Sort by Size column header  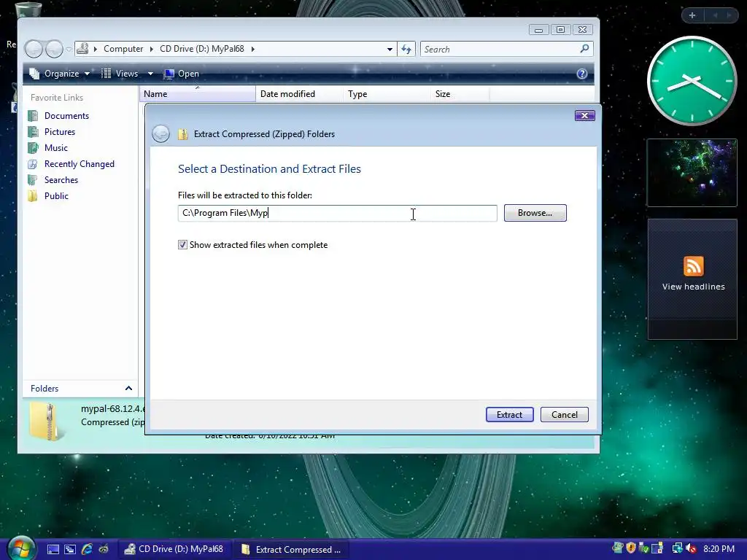click(x=460, y=94)
